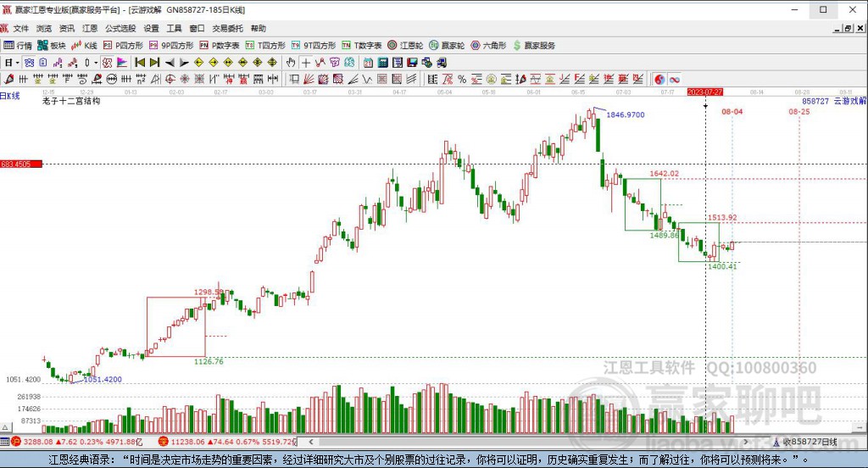Open the P四方形 tool
The width and height of the screenshot is (868, 468).
[x=123, y=46]
